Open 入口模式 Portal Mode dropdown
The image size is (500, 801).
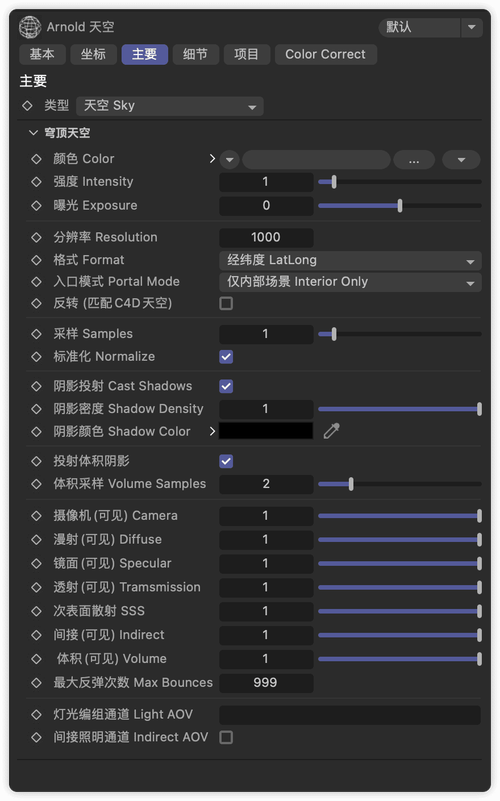pos(350,282)
